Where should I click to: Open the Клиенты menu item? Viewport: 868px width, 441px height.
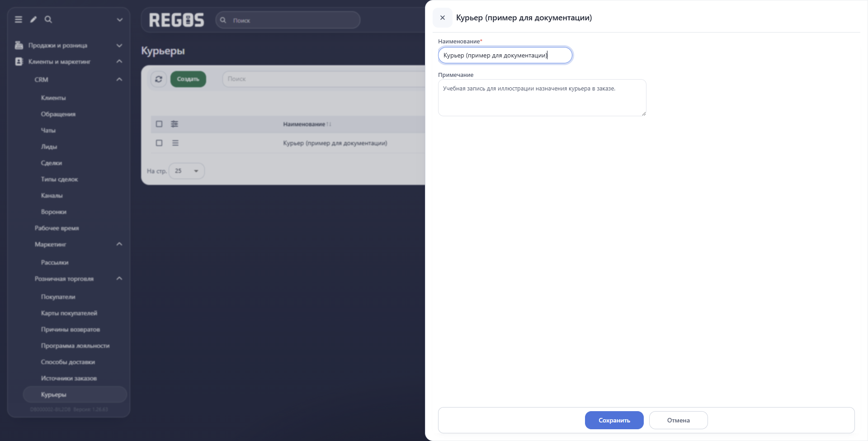click(53, 98)
